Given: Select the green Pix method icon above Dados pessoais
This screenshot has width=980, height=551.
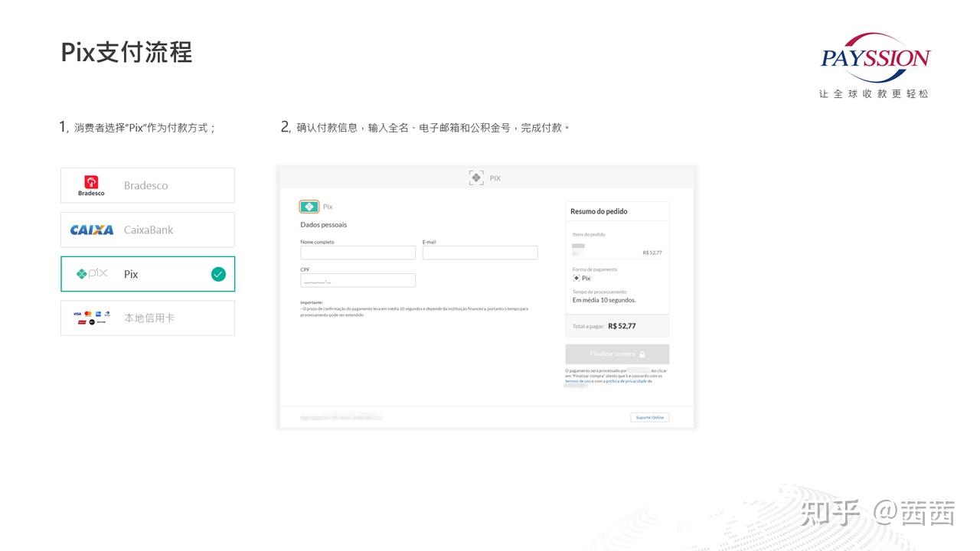Looking at the screenshot, I should [309, 207].
